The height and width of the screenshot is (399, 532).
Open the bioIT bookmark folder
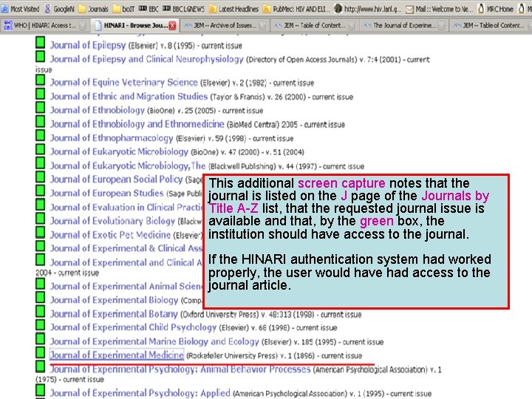pyautogui.click(x=124, y=9)
